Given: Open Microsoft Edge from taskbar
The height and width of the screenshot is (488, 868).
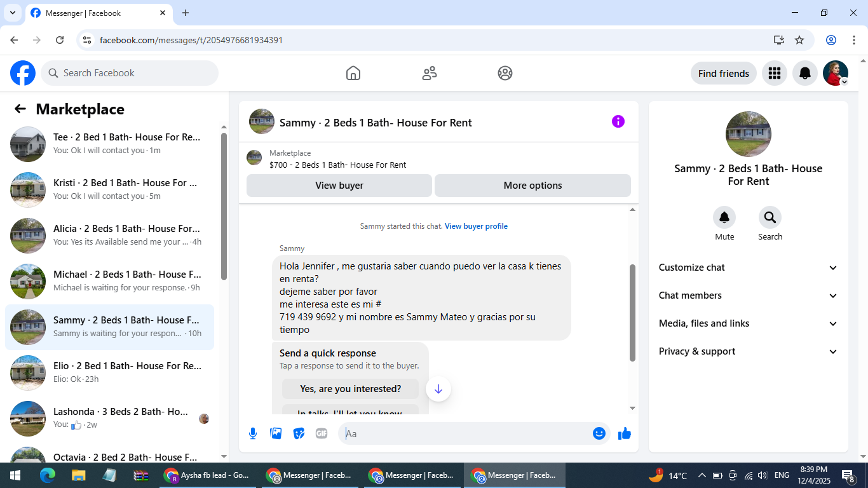Looking at the screenshot, I should 48,475.
